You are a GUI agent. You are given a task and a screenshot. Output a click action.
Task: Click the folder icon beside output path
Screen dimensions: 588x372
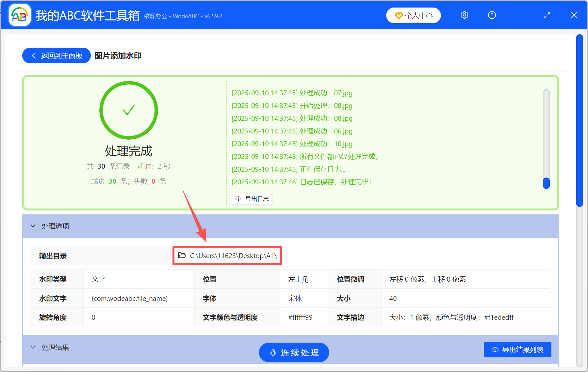click(x=182, y=256)
